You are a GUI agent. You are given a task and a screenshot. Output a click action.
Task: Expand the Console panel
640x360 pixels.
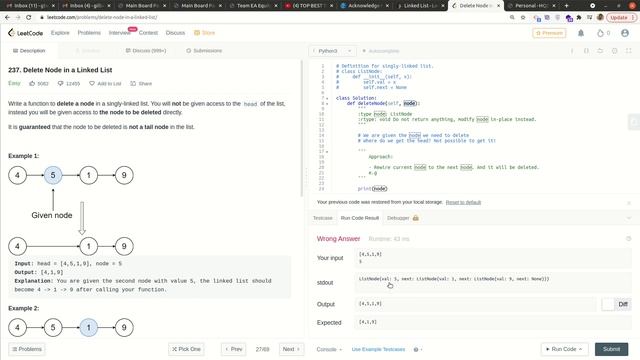tap(329, 349)
